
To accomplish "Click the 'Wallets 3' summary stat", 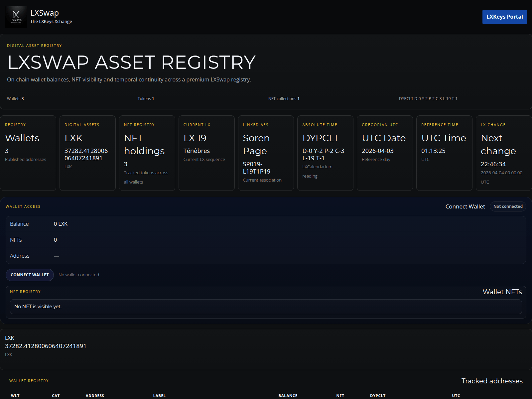I will (x=15, y=99).
